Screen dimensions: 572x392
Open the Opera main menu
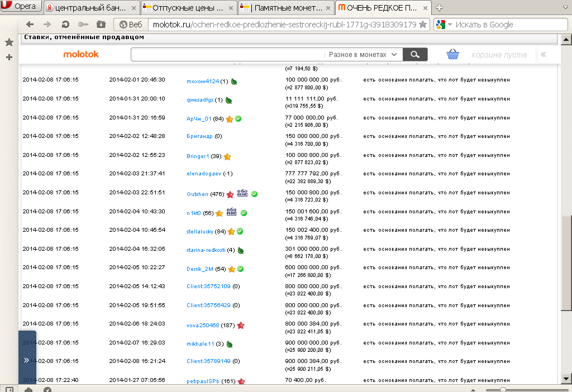(x=20, y=7)
